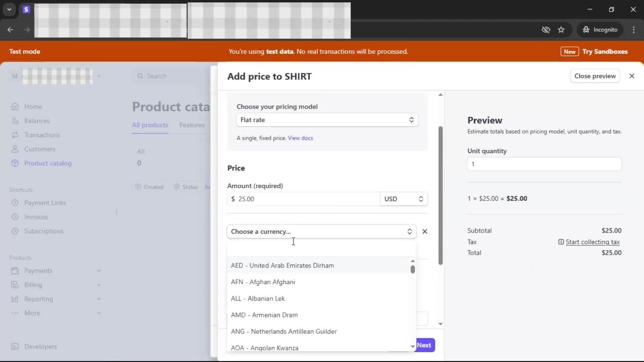Click the Developers terminal icon

15,347
